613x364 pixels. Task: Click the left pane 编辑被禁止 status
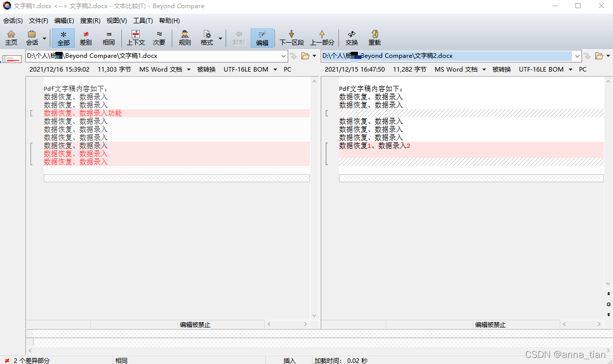pyautogui.click(x=195, y=324)
